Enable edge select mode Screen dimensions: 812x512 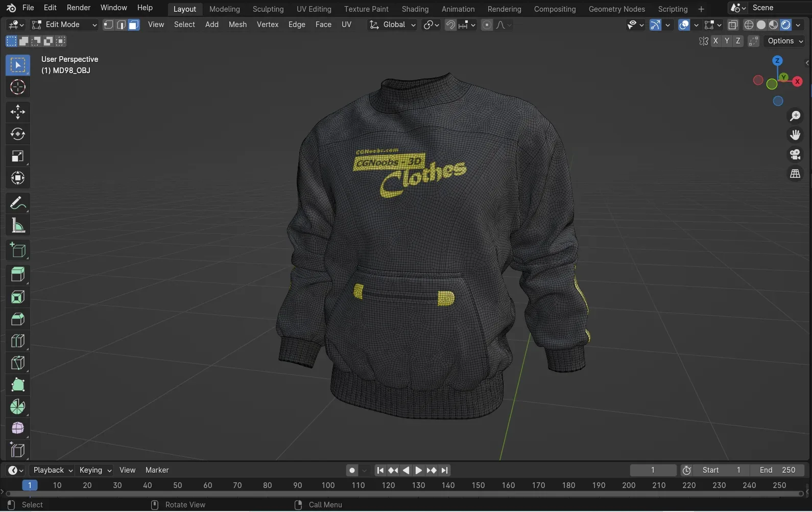point(121,25)
